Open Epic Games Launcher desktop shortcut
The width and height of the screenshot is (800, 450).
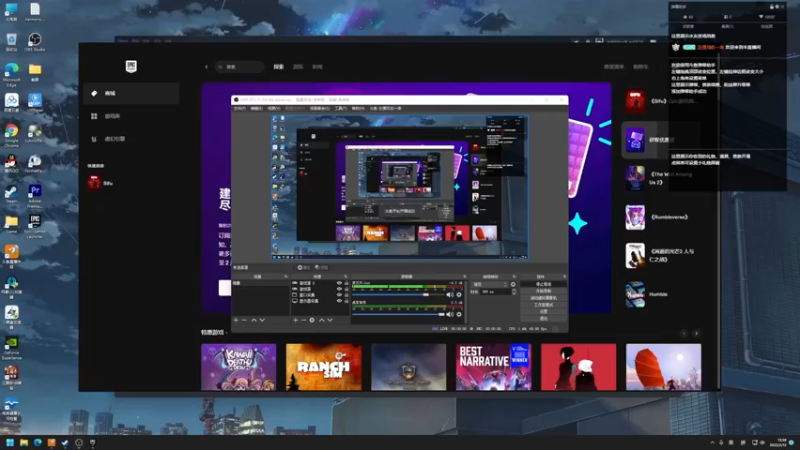35,227
